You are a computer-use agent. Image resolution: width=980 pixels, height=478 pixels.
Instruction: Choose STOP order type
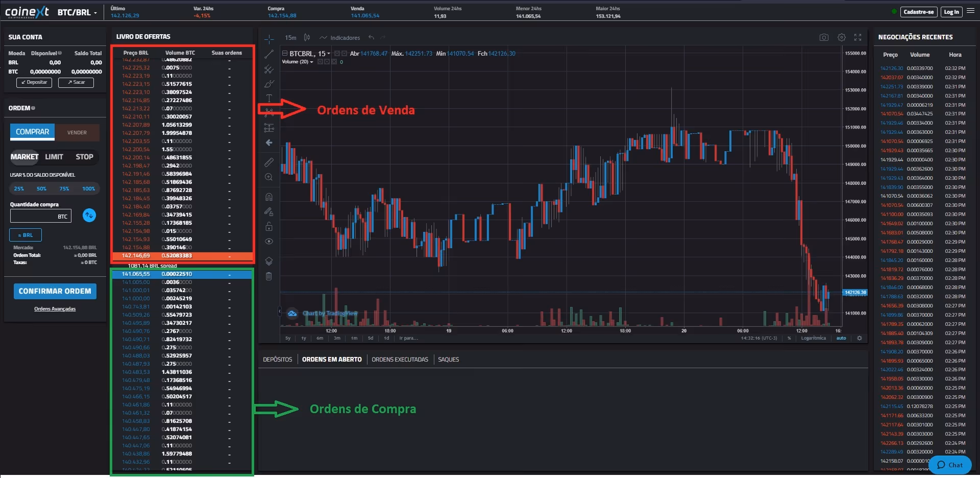[x=85, y=157]
